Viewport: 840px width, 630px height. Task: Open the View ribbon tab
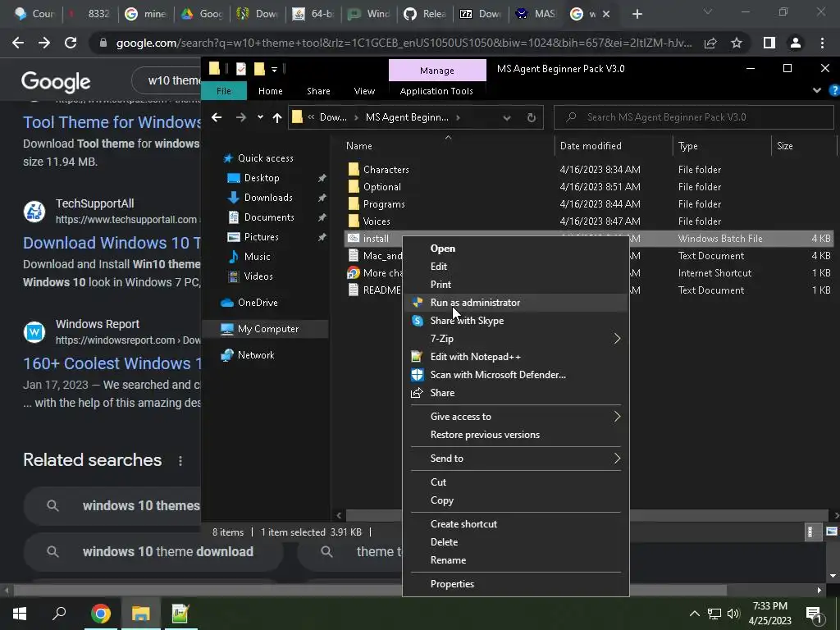click(364, 91)
